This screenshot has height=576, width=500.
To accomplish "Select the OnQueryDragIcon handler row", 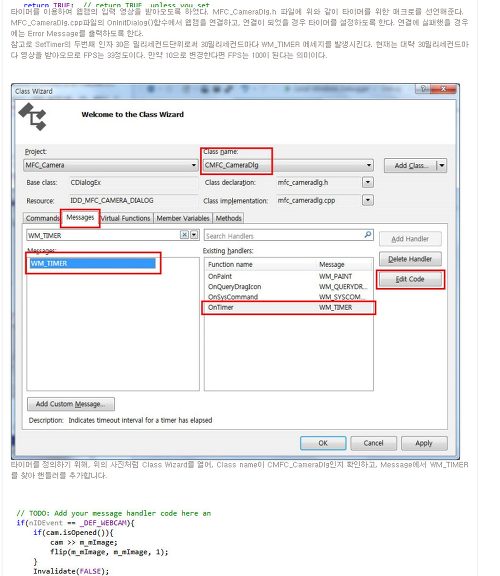I will [x=288, y=287].
